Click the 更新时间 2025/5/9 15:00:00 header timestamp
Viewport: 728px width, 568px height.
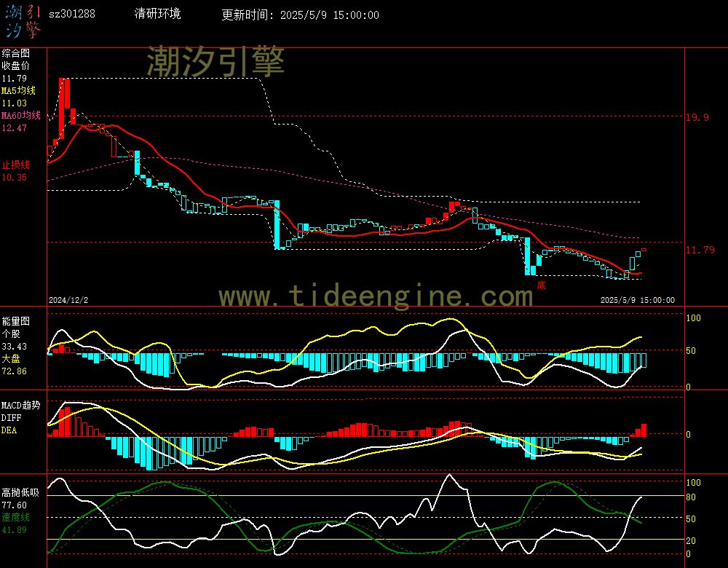[301, 15]
